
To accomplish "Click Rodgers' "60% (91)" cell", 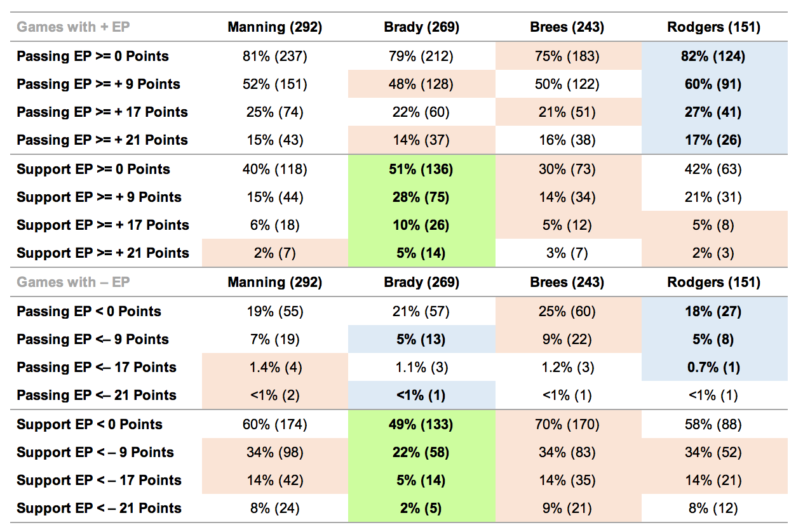I will (714, 84).
